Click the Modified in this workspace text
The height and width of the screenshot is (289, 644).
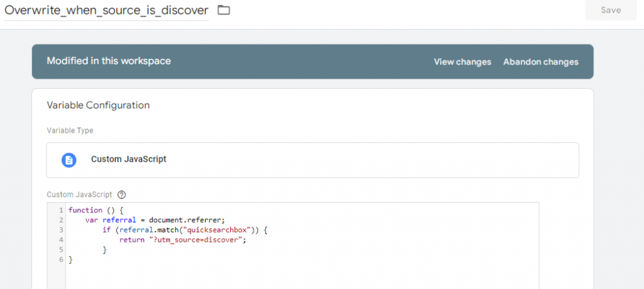click(x=109, y=61)
